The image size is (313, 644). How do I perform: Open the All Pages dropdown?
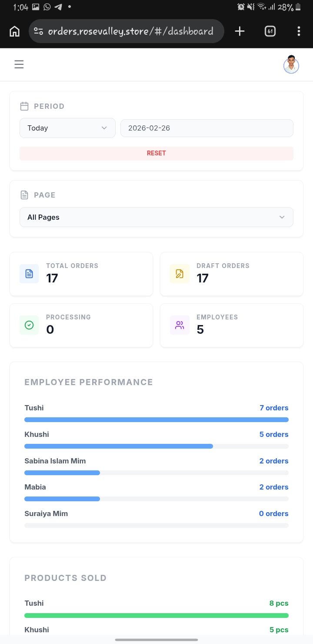(156, 217)
